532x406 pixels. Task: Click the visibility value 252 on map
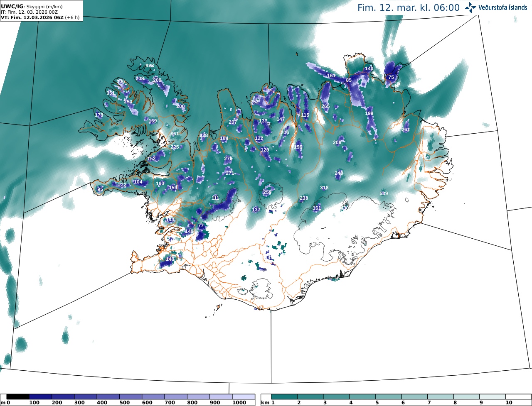point(254,102)
